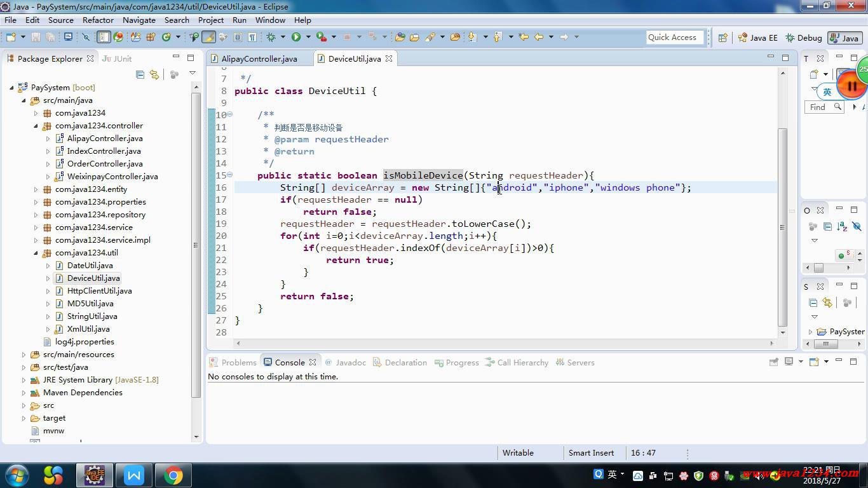Select WeixinpayController.java in the tree
Screen dimensions: 868x488
point(112,177)
